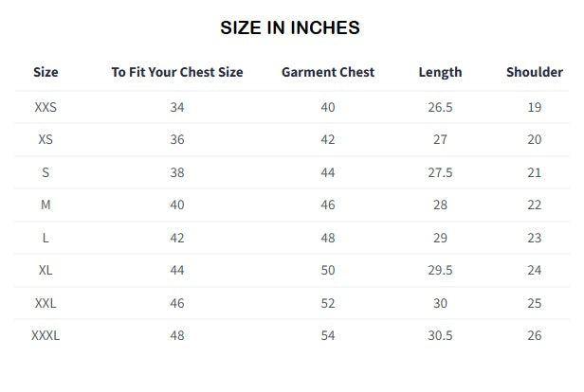This screenshot has width=584, height=392.
Task: Select the S size label
Action: [x=46, y=172]
